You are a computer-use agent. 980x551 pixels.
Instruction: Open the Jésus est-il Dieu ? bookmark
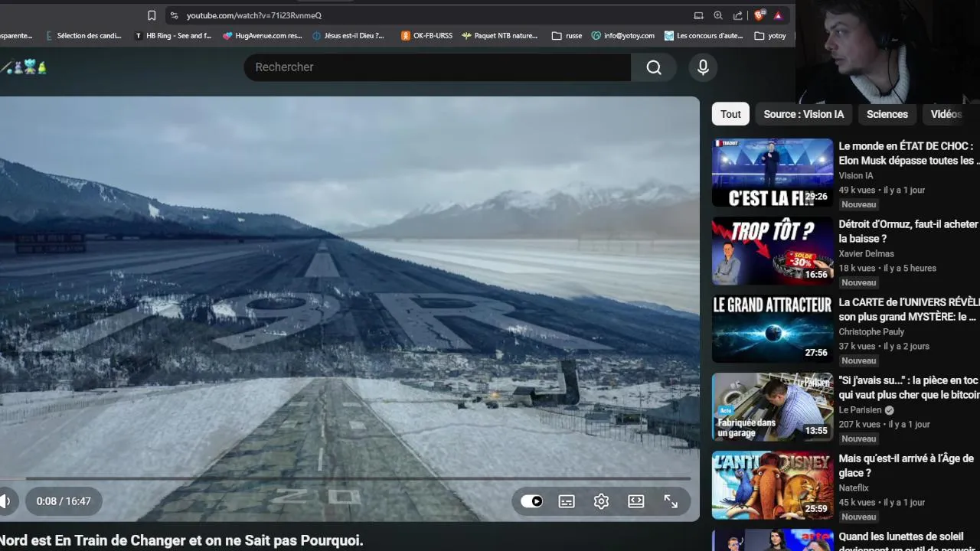pyautogui.click(x=348, y=35)
